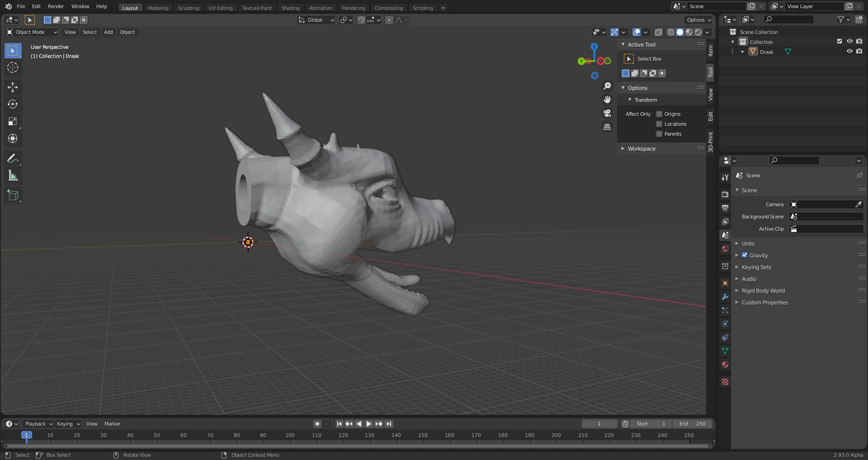Click the Zoom view magnifier icon

click(x=607, y=86)
